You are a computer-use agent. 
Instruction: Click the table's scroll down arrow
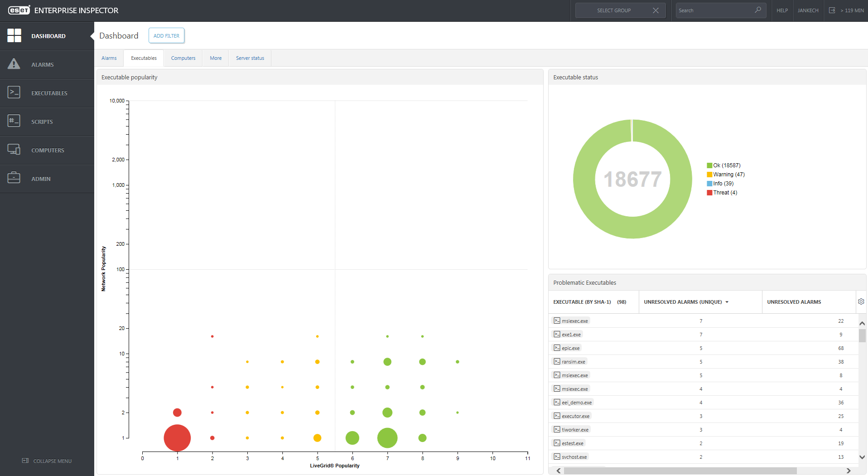[x=862, y=457]
